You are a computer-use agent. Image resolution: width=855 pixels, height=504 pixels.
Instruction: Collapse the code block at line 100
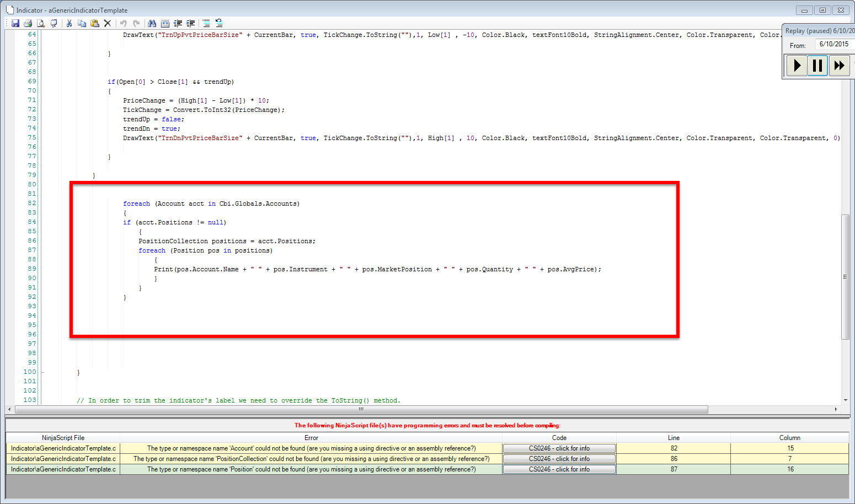(42, 372)
